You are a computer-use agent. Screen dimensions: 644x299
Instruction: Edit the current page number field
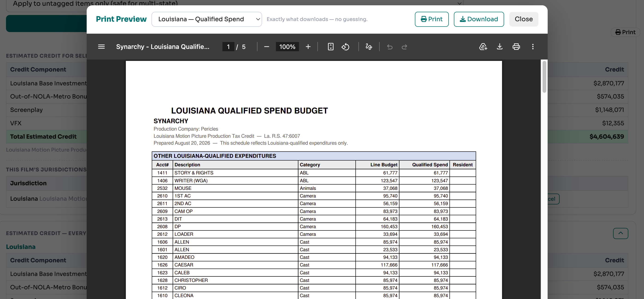tap(228, 47)
